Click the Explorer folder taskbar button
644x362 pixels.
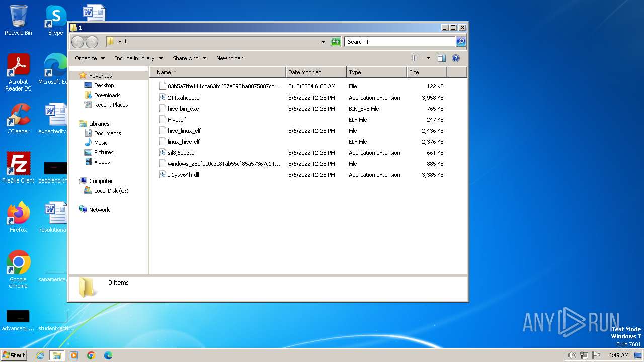point(57,355)
